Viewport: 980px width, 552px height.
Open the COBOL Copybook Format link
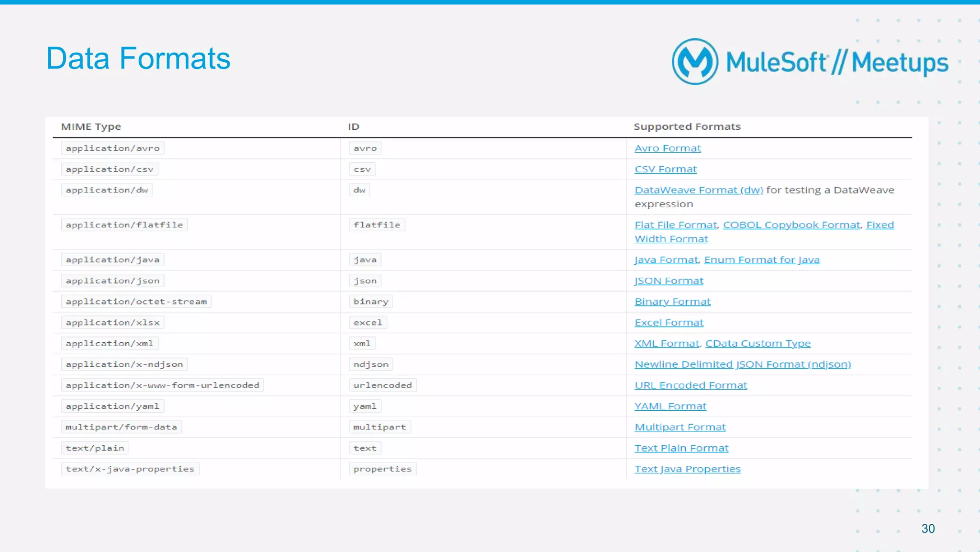coord(791,225)
